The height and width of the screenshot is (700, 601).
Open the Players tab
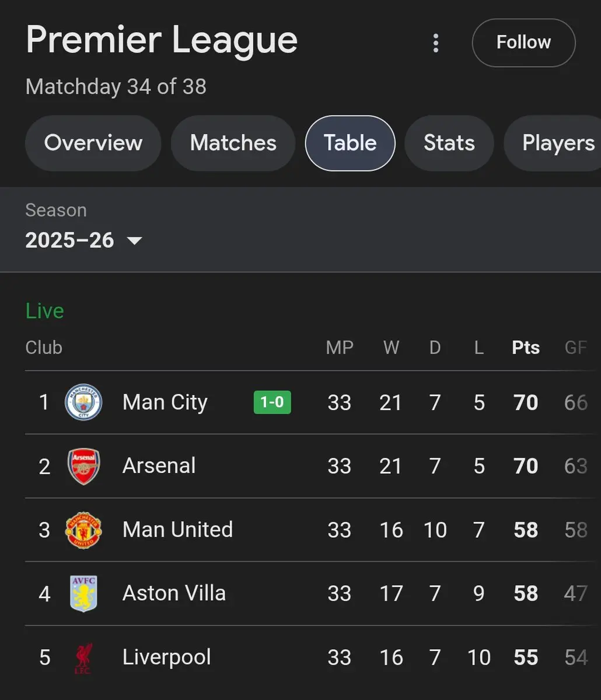tap(557, 143)
